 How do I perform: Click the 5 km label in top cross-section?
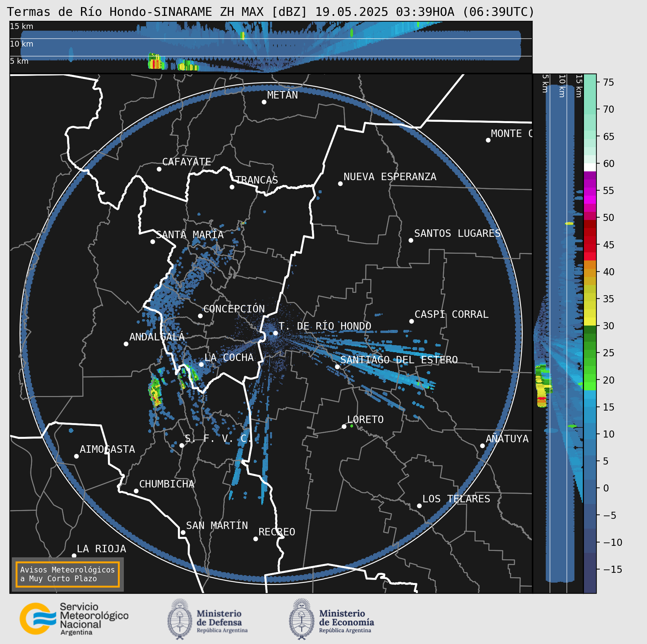click(x=19, y=61)
